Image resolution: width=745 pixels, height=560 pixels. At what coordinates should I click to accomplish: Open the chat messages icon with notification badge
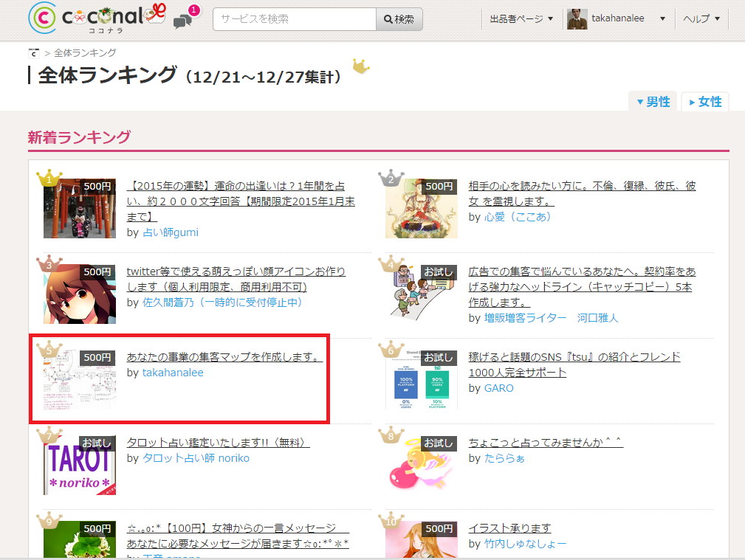click(186, 18)
